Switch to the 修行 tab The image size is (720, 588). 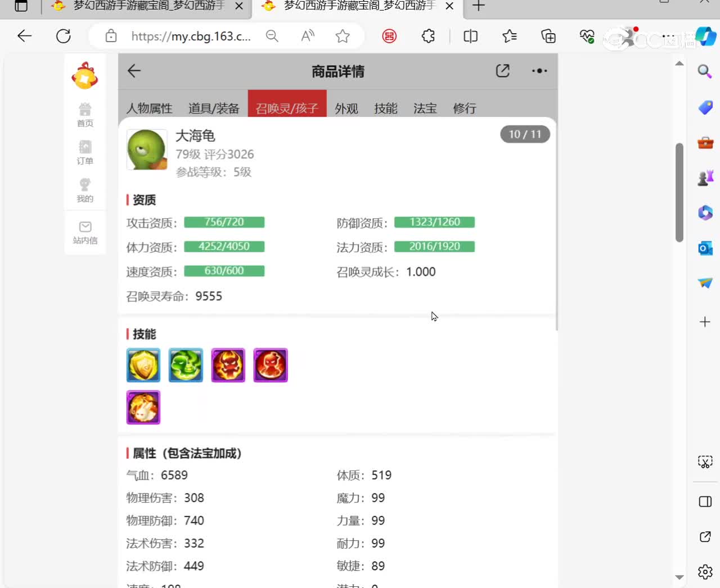point(465,108)
